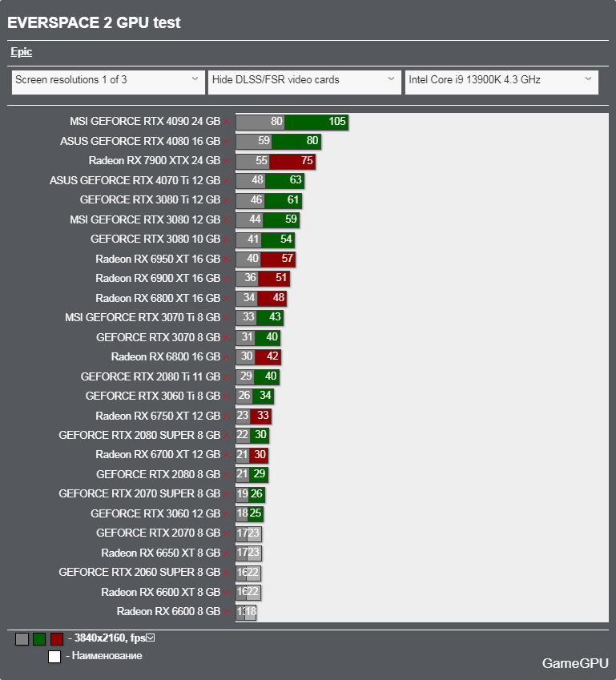Remove GEFORCE RTX 3070 8 GB via red x
Viewport: 616px width, 680px height.
226,338
